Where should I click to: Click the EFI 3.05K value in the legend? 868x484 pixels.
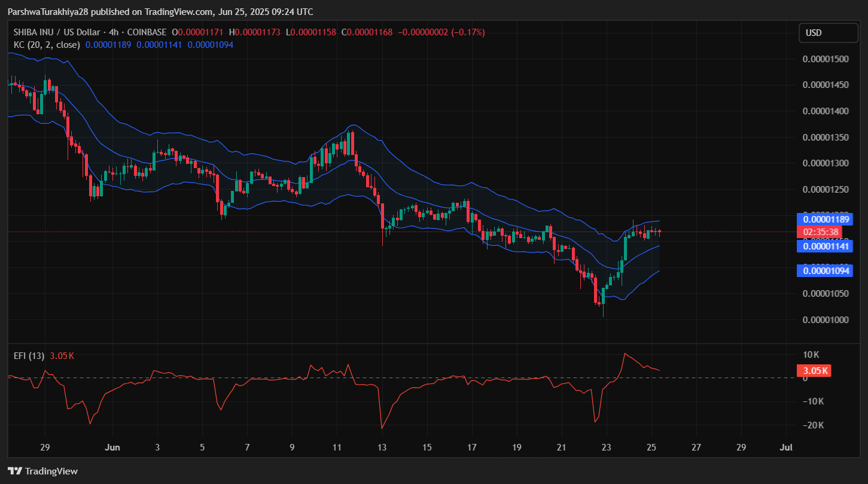[63, 356]
